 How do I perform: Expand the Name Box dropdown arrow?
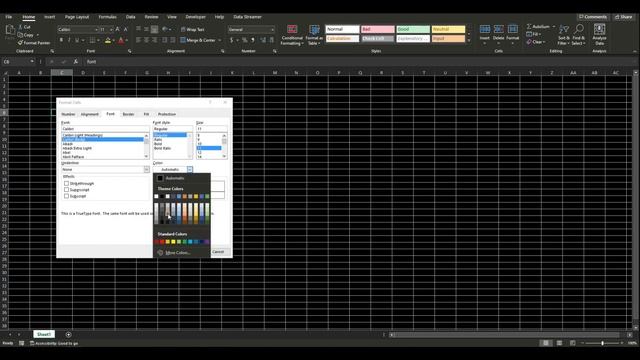tap(32, 62)
